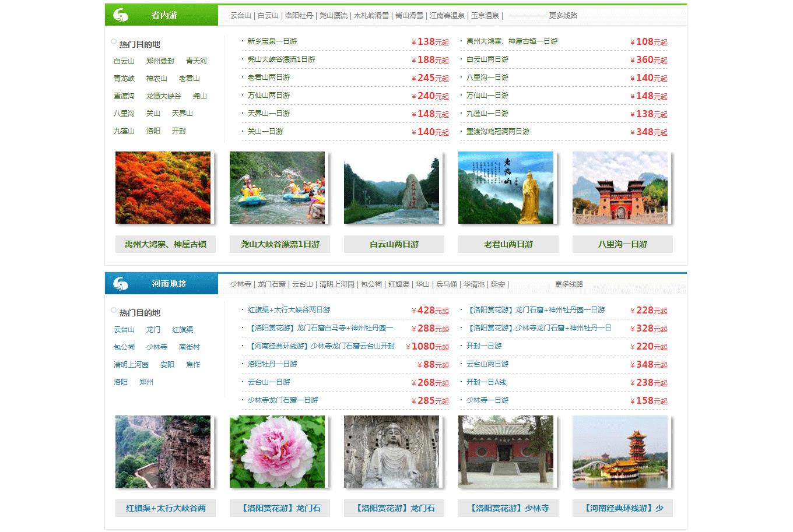The image size is (793, 532).
Task: Select the radio circle before 热门目的地 in 河南地接
Action: pos(113,310)
